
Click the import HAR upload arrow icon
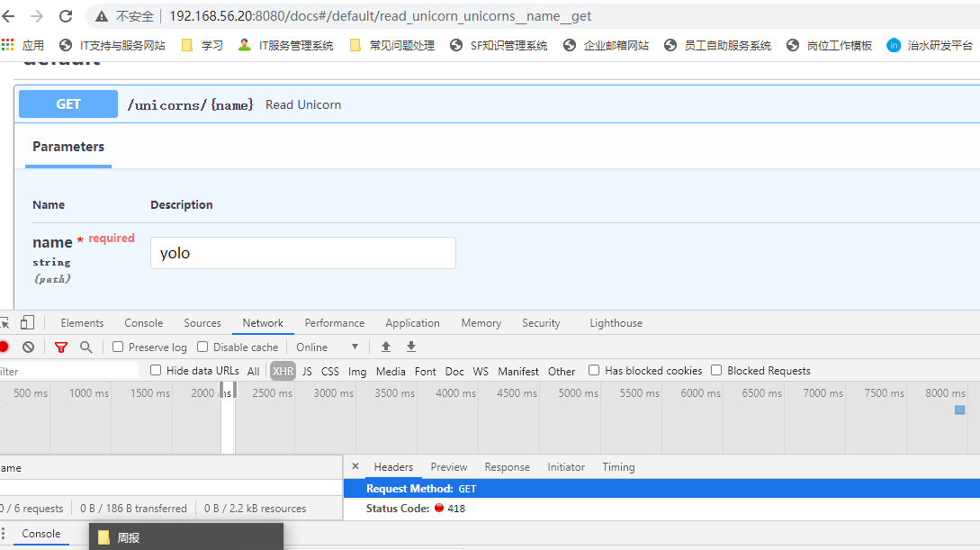pos(386,347)
